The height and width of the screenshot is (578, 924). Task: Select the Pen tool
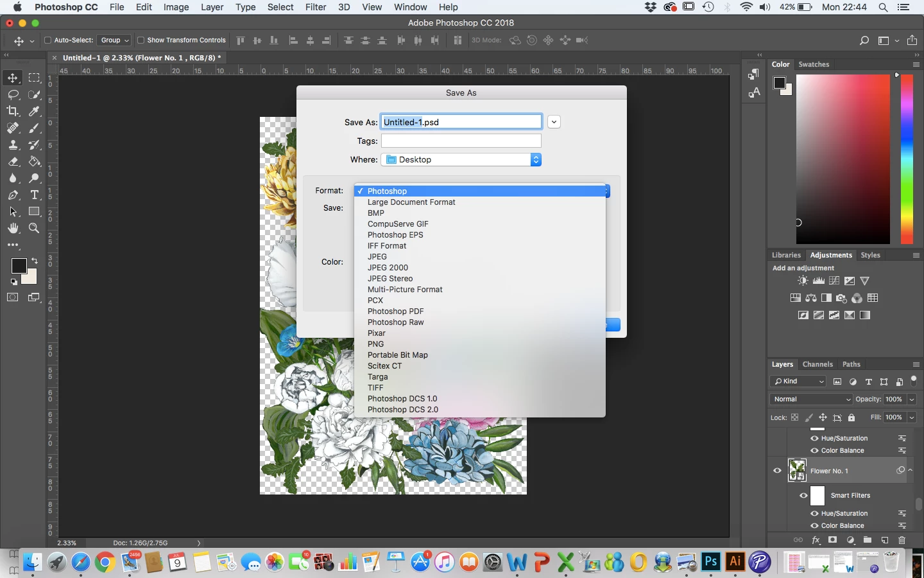point(13,195)
